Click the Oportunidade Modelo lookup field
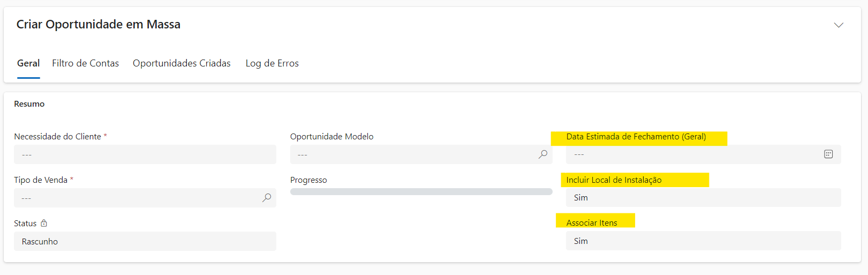This screenshot has height=275, width=868. click(x=412, y=154)
